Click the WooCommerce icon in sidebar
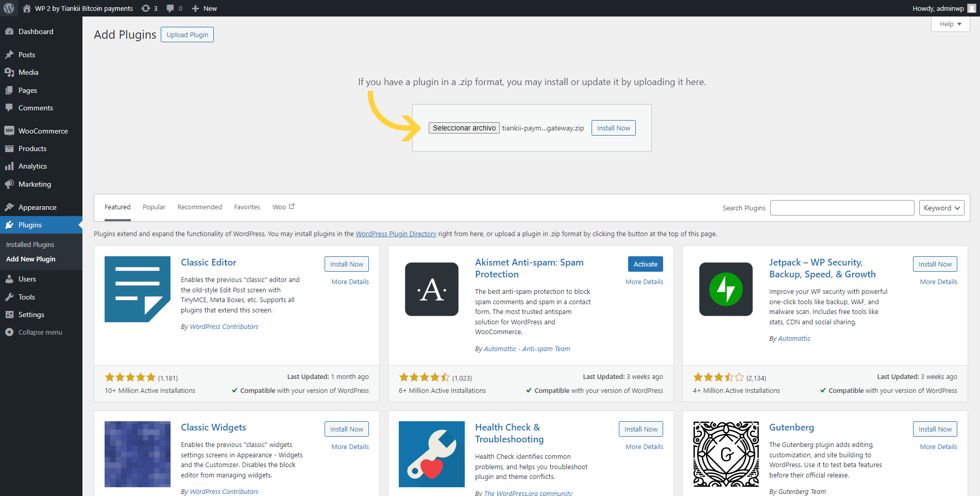The width and height of the screenshot is (980, 496). (x=9, y=131)
